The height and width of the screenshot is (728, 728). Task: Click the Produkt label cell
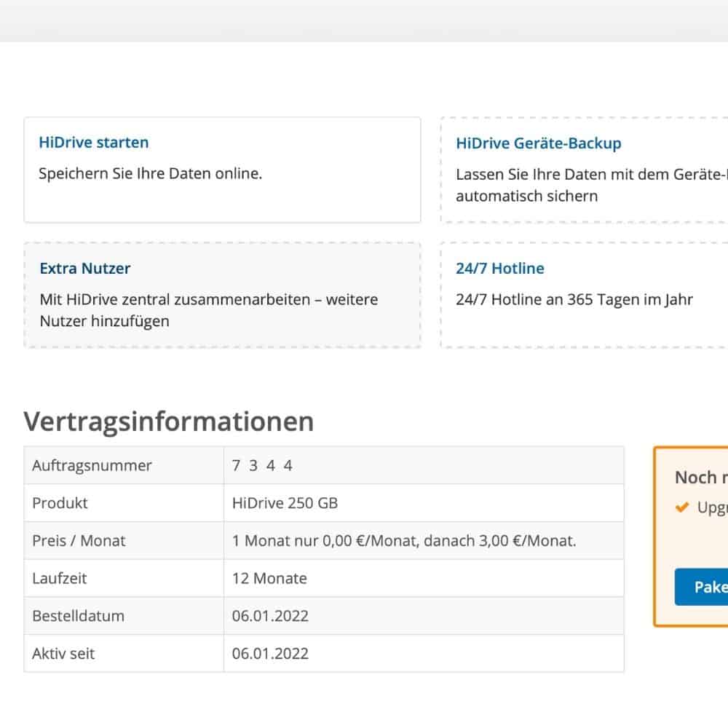124,503
